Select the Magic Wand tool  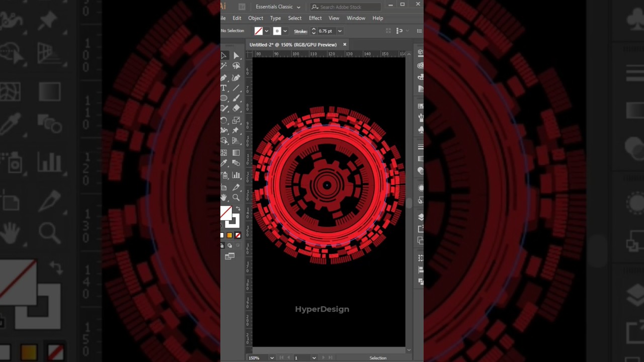(x=224, y=66)
